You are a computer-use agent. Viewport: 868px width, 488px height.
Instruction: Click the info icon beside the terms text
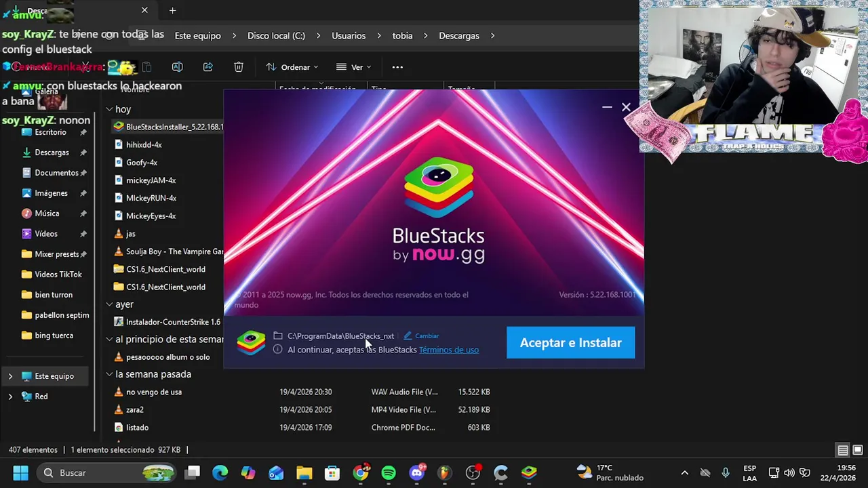pos(278,350)
